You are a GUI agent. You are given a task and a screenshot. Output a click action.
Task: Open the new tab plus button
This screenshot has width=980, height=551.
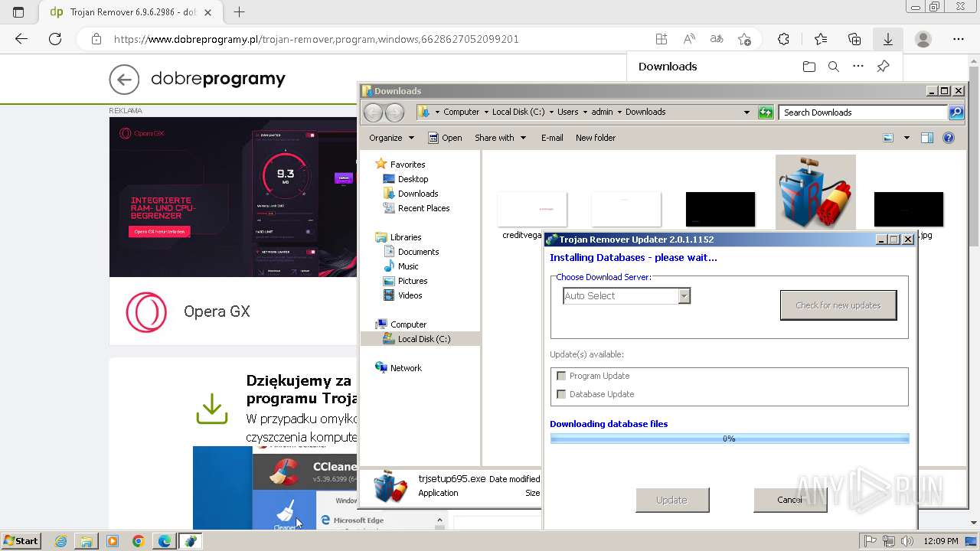tap(239, 12)
